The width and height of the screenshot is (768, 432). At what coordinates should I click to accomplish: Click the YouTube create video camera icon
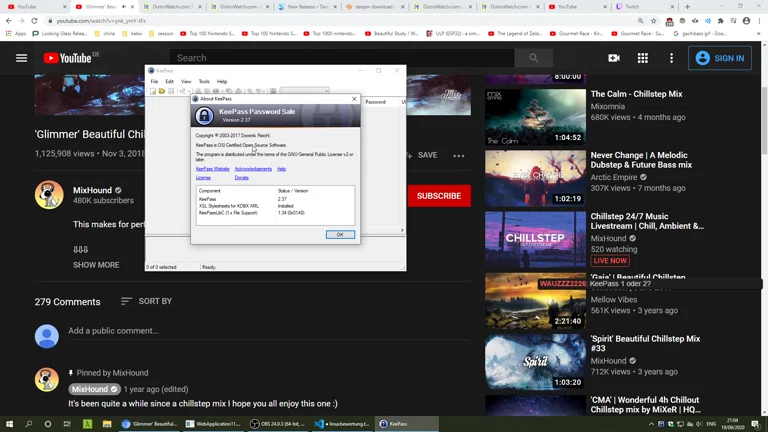(x=613, y=58)
